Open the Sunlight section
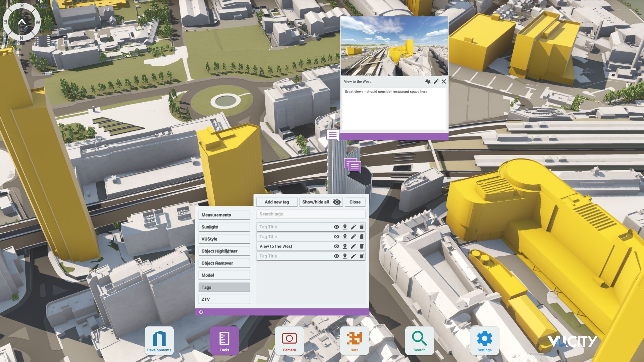 (224, 227)
